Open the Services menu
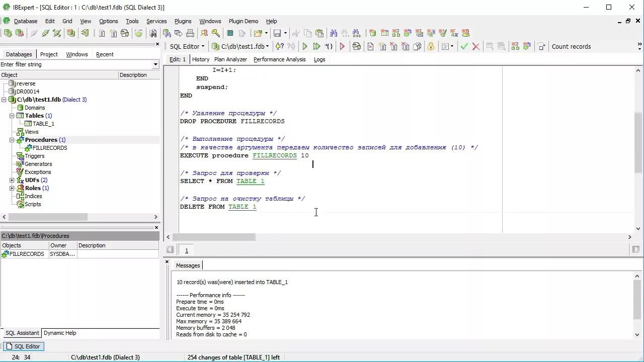The image size is (644, 362). tap(156, 21)
